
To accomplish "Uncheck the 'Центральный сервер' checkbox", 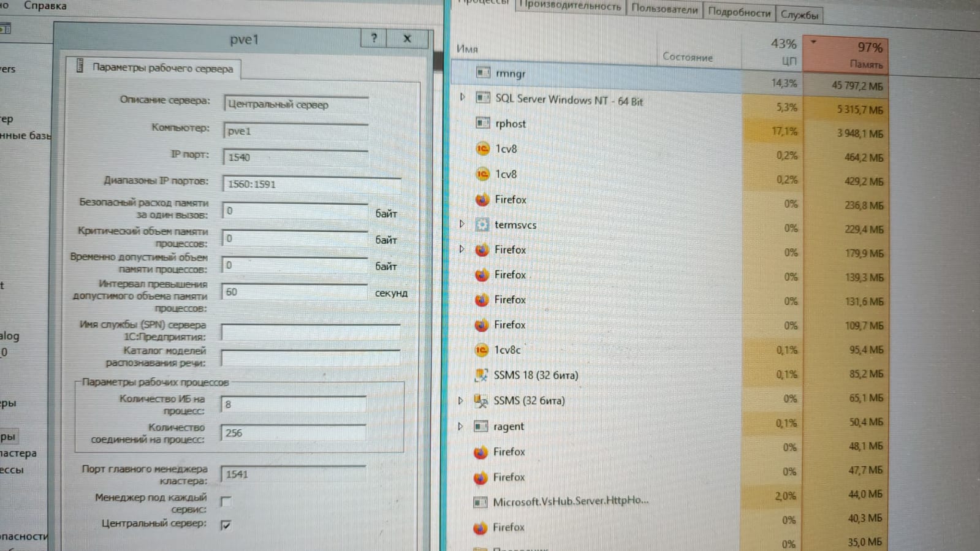I will pyautogui.click(x=226, y=525).
